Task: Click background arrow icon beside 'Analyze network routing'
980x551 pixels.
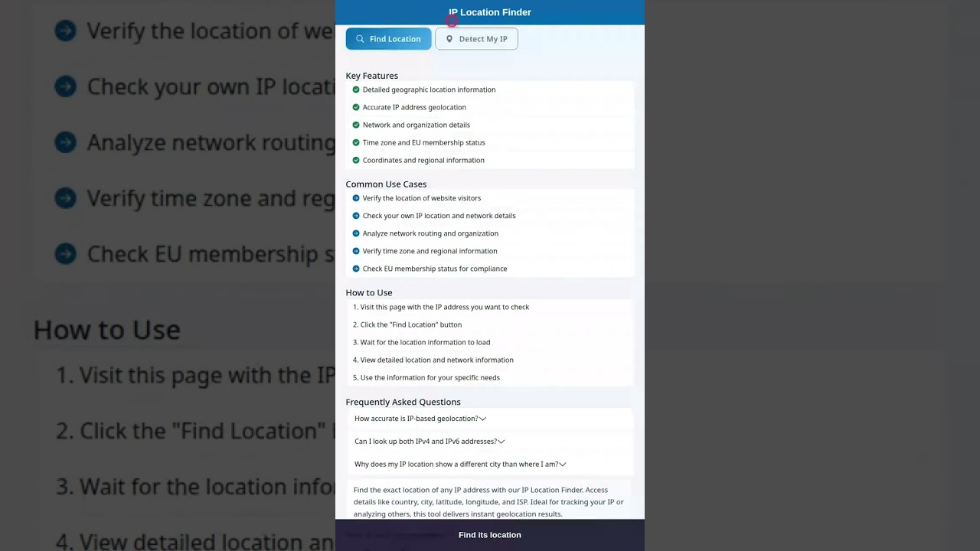Action: point(66,142)
